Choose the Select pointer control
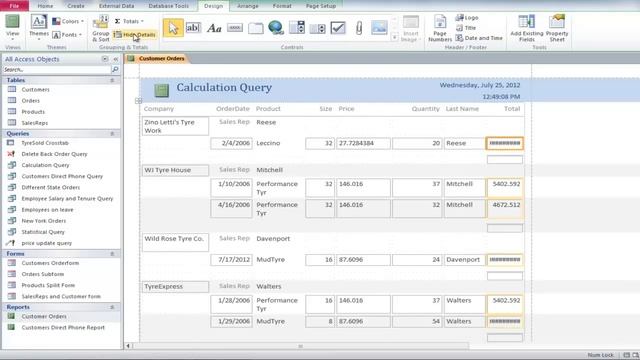 coord(173,28)
